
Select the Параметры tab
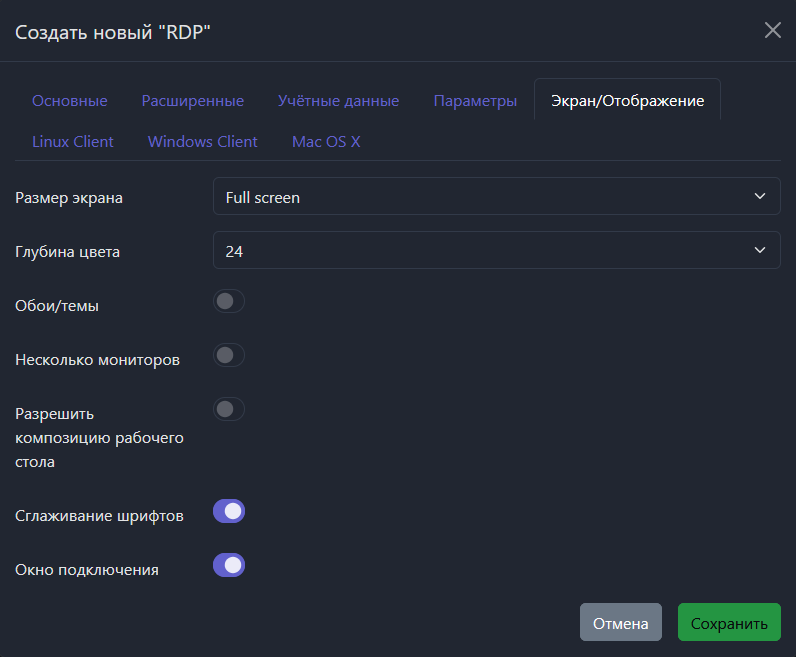pos(475,101)
